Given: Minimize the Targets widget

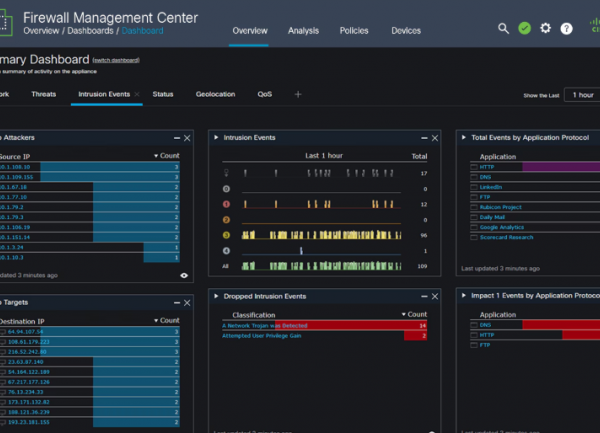Looking at the screenshot, I should tap(177, 303).
